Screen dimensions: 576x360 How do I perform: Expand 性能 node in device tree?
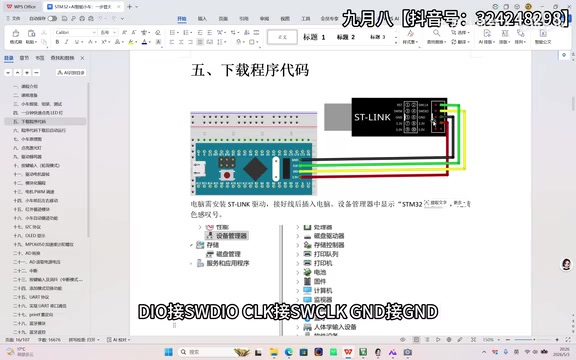[x=200, y=227]
